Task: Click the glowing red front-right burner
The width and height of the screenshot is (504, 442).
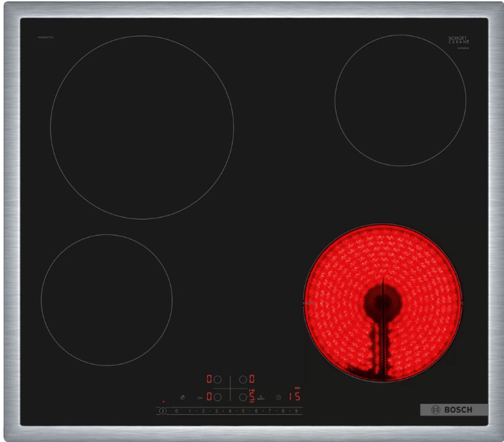Action: pyautogui.click(x=383, y=303)
